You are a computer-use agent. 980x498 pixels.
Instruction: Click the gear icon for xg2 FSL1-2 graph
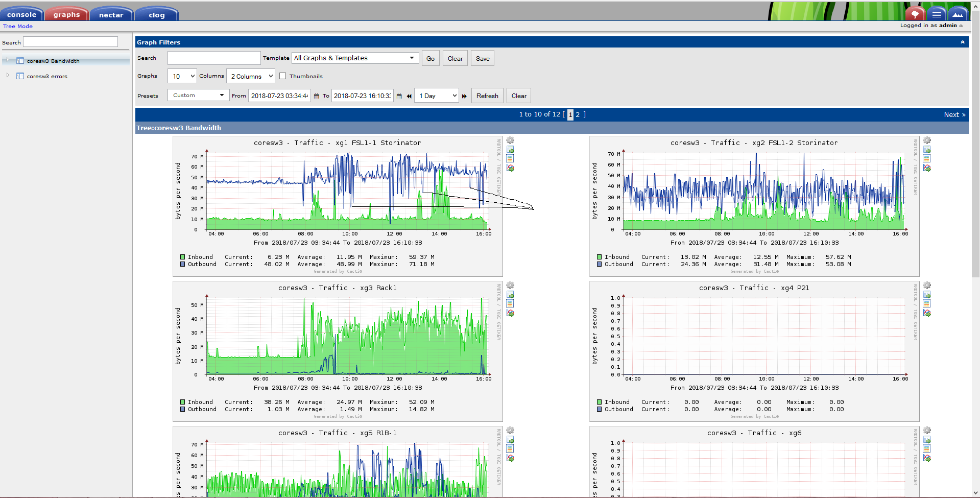927,140
